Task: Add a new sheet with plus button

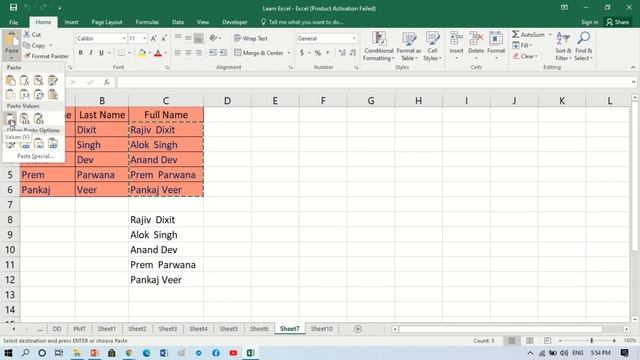Action: click(x=358, y=329)
